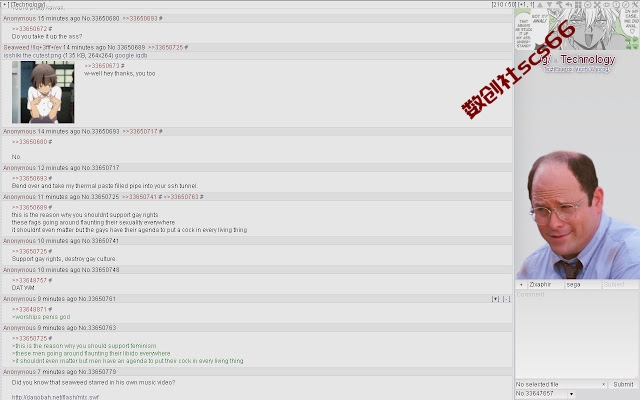
Task: Click the Submit button in reply form
Action: pos(623,384)
